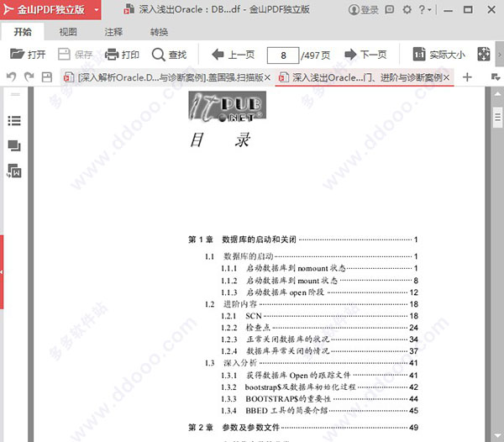Click the convert-to-Word sidebar icon
The height and width of the screenshot is (442, 504).
click(x=14, y=171)
